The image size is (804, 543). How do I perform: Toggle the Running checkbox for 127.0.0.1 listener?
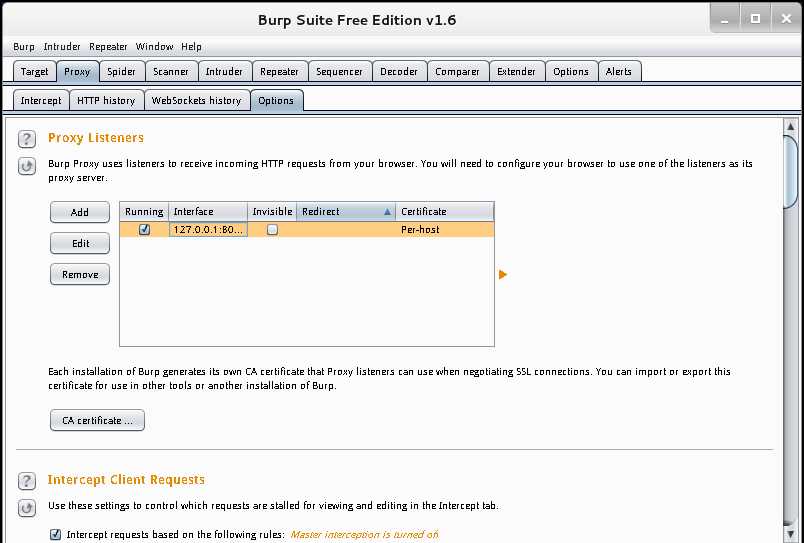click(x=144, y=230)
